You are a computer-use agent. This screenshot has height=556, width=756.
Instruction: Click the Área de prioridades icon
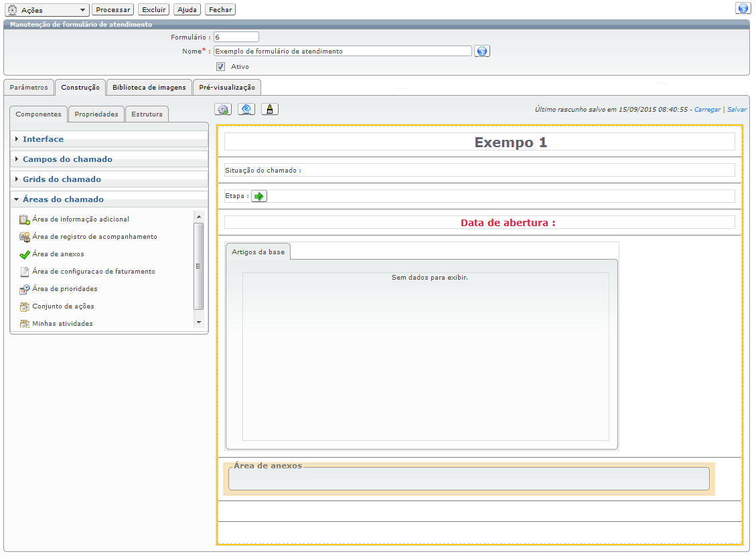coord(25,289)
